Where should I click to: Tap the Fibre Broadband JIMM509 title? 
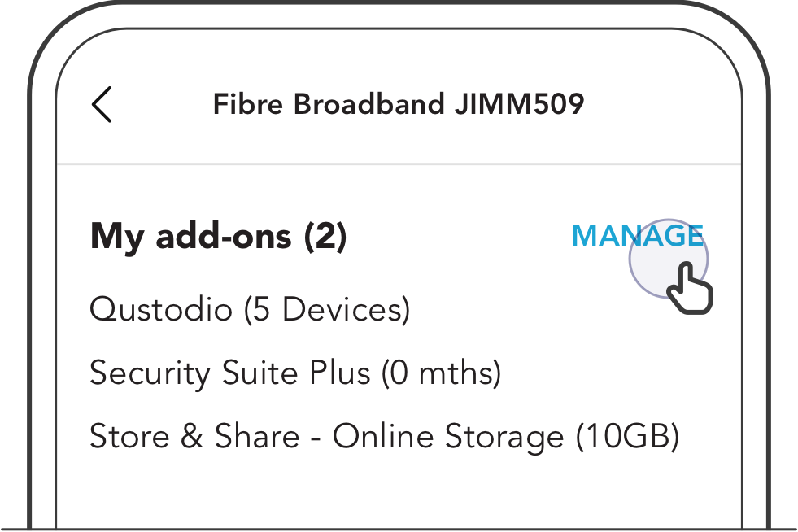(x=399, y=104)
